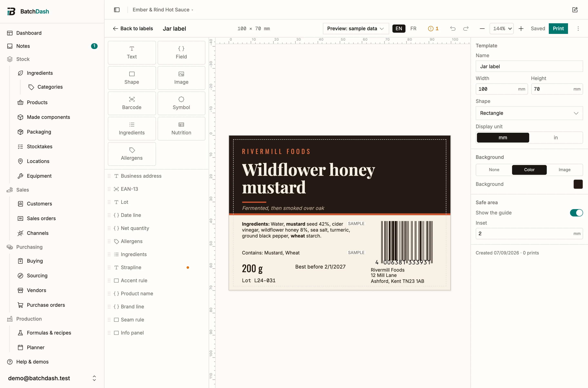
Task: Undo the last change
Action: point(452,28)
